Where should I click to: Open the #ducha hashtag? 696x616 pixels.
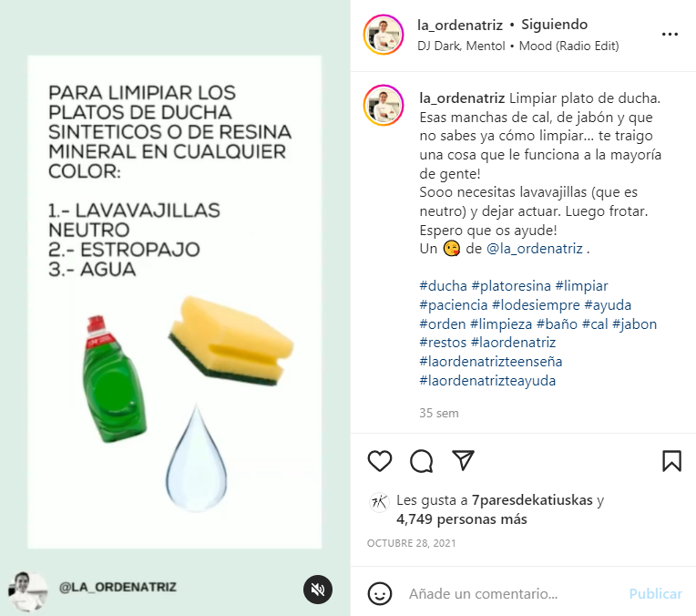pyautogui.click(x=443, y=285)
